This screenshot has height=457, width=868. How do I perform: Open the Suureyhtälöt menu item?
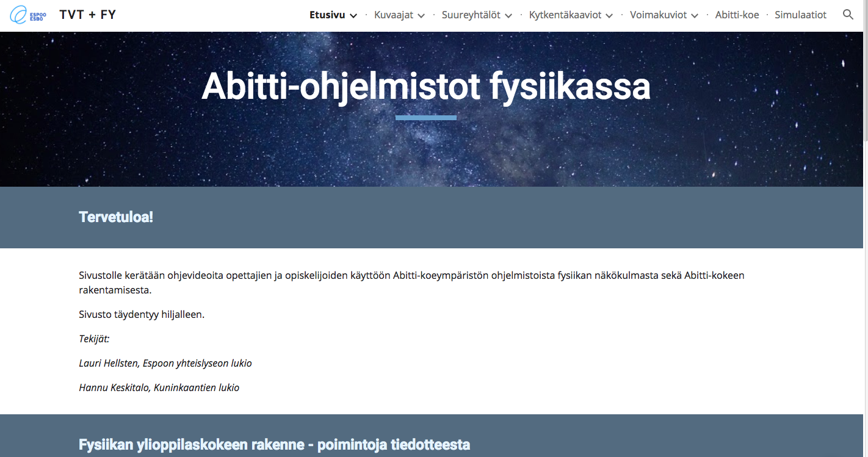[x=471, y=15]
